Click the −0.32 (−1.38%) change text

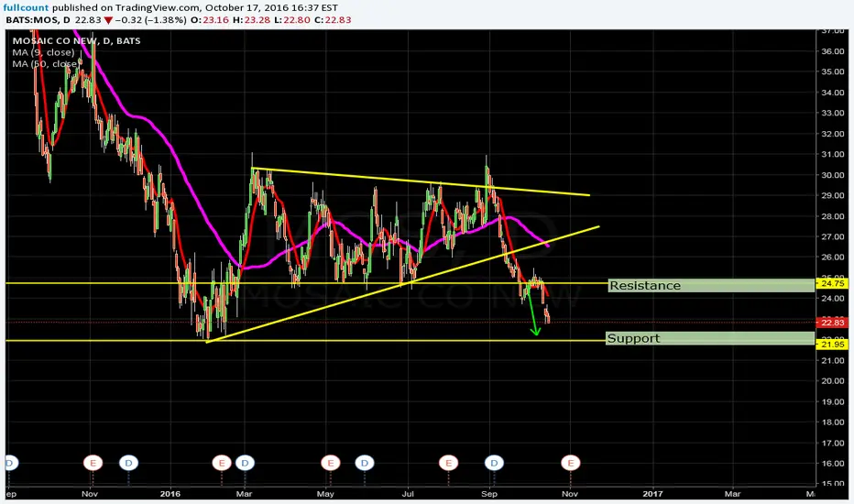click(151, 20)
